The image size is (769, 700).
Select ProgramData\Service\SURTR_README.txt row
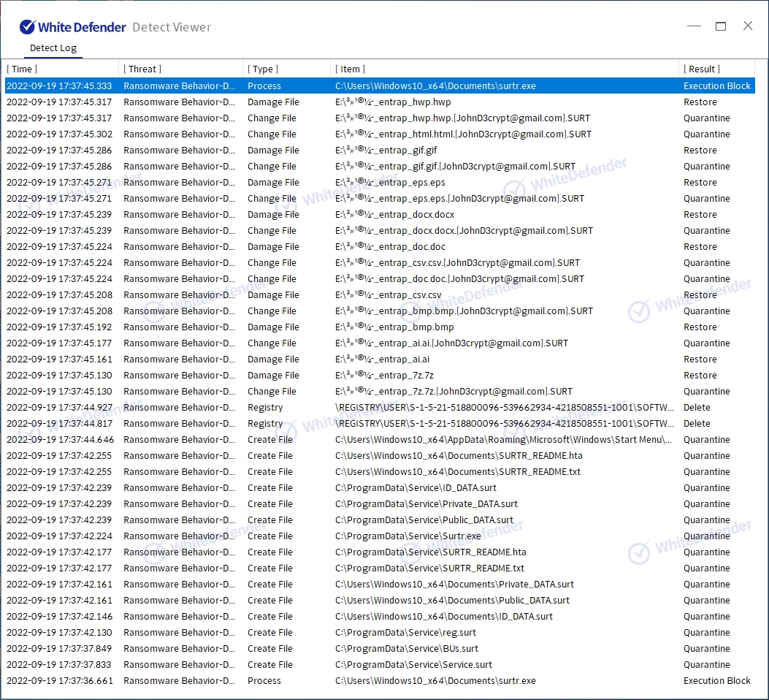pyautogui.click(x=380, y=568)
